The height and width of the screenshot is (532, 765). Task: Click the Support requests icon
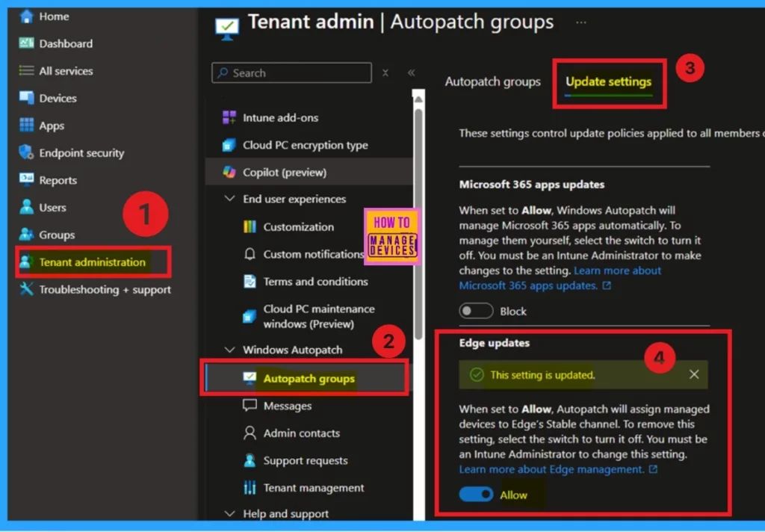point(250,460)
